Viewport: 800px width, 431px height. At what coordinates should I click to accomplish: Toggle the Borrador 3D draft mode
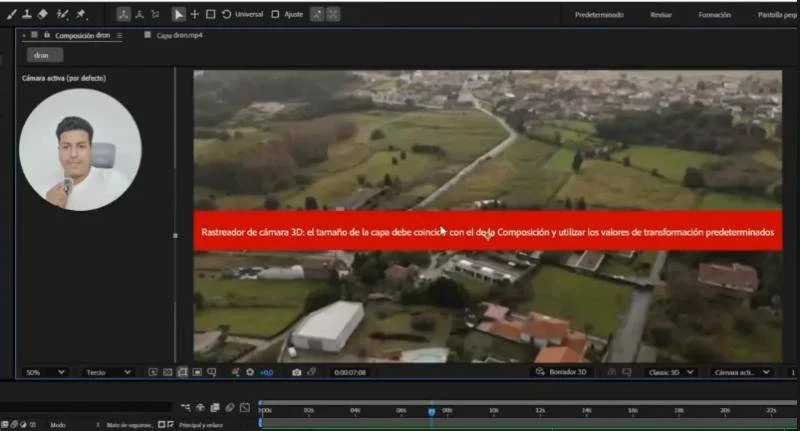point(561,372)
